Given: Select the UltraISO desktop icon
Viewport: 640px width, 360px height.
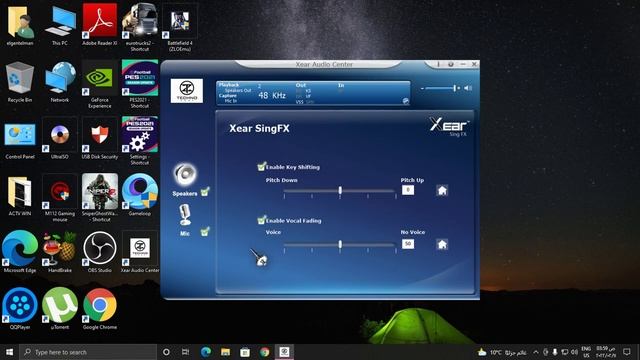Looking at the screenshot, I should tap(60, 138).
